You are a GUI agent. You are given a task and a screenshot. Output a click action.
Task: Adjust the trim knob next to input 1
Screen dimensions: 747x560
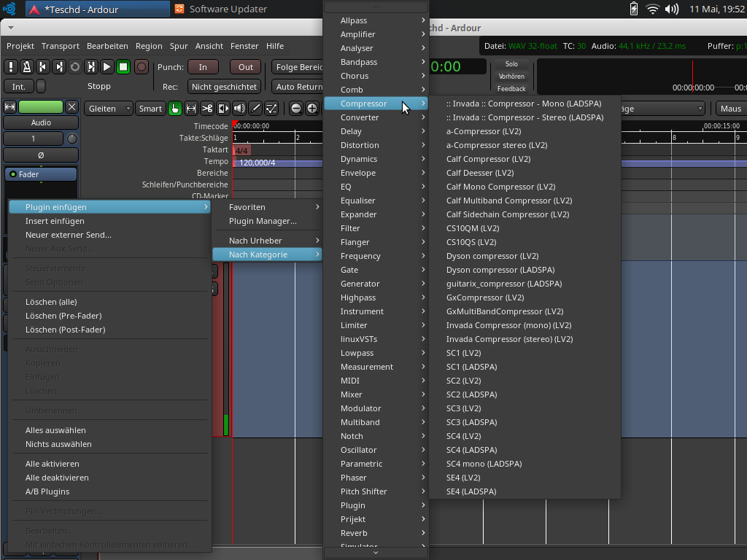pos(72,139)
